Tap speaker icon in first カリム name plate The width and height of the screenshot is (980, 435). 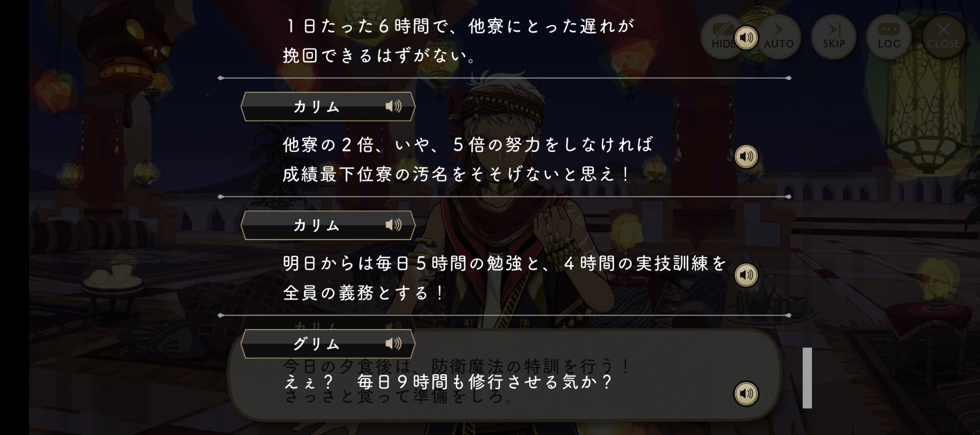point(393,106)
